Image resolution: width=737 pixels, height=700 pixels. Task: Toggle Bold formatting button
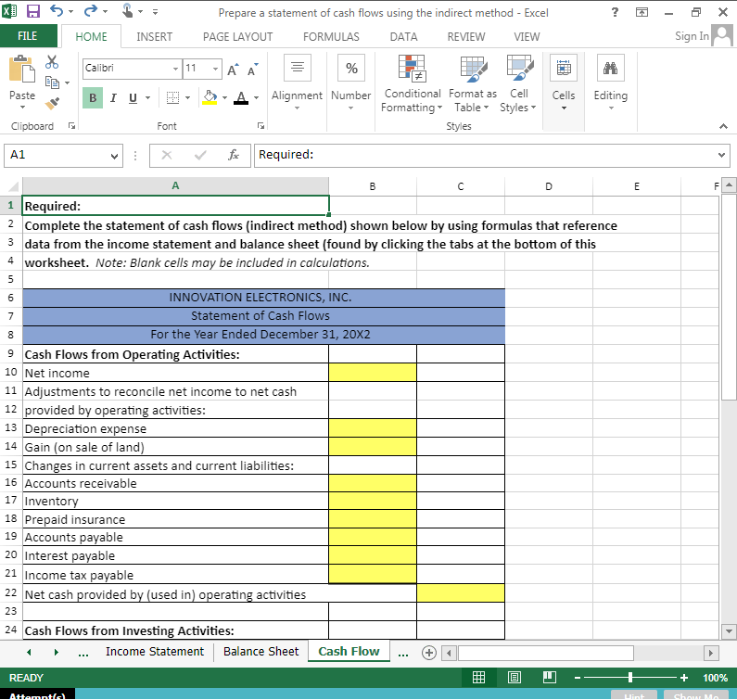94,97
